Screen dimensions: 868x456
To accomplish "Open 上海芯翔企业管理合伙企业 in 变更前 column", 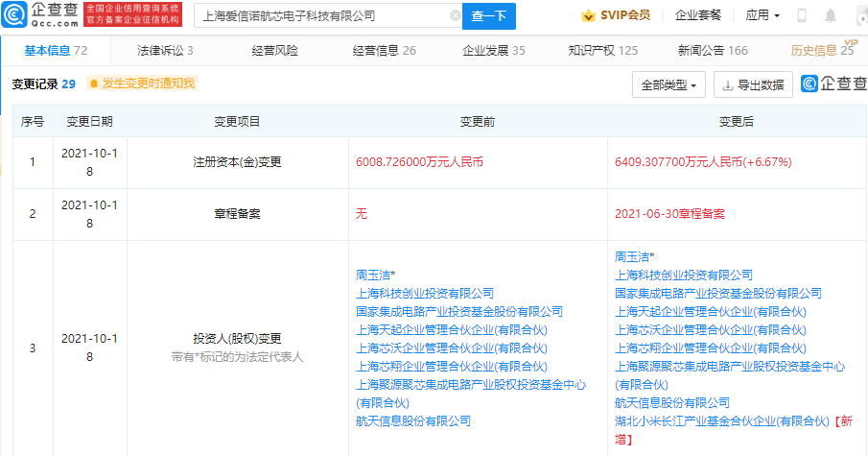I will tap(451, 367).
